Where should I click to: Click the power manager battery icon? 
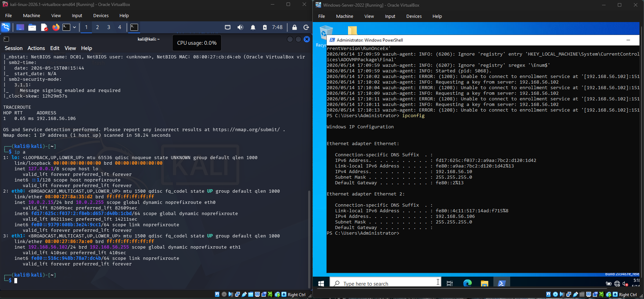(x=265, y=27)
